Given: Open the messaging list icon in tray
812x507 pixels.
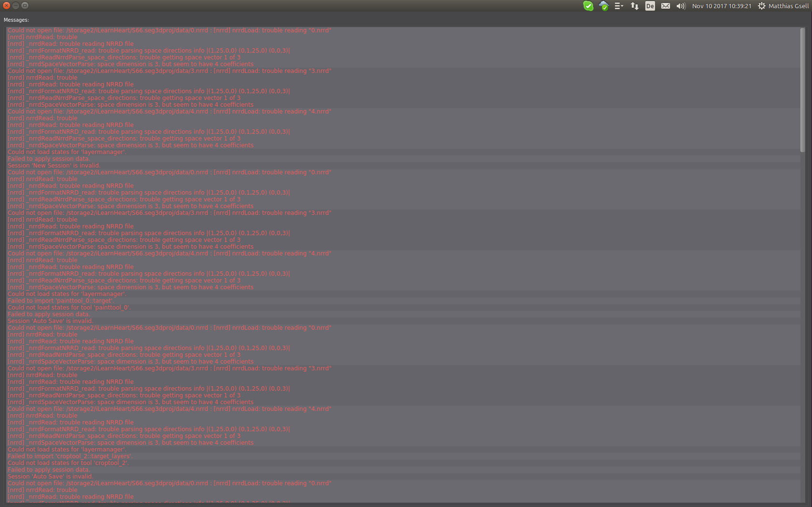Looking at the screenshot, I should point(619,6).
